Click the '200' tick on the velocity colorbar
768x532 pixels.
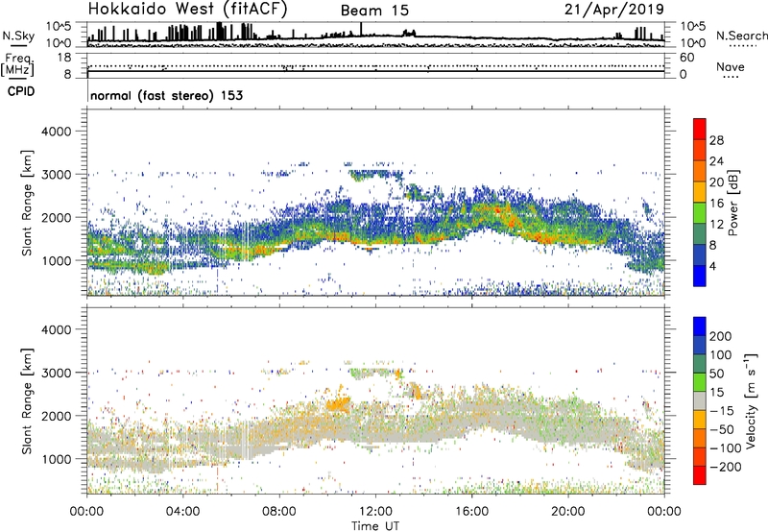[721, 336]
